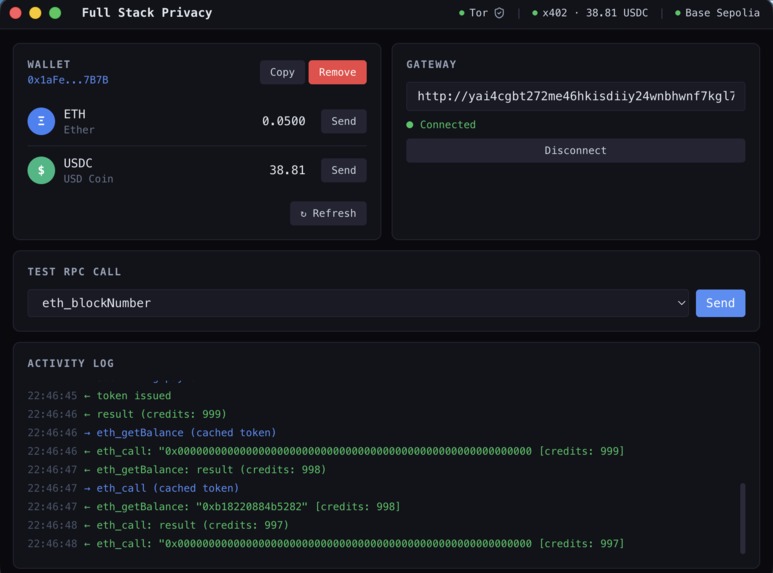Click the WALLET panel heading
This screenshot has width=773, height=573.
(x=49, y=65)
